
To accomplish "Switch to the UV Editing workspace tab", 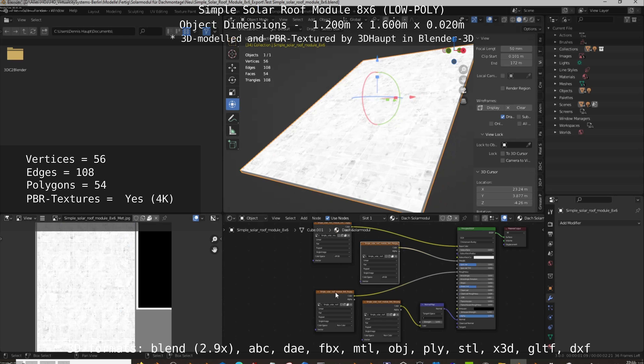I will (x=159, y=12).
